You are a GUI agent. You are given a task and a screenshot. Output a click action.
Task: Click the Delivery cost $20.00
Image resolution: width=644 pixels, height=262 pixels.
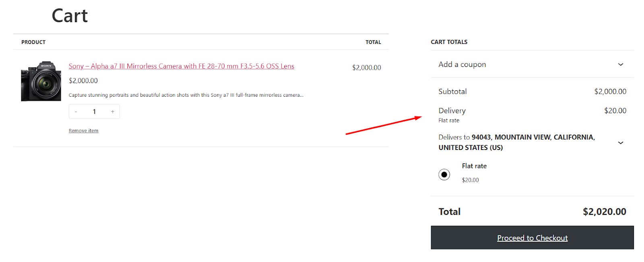[615, 110]
